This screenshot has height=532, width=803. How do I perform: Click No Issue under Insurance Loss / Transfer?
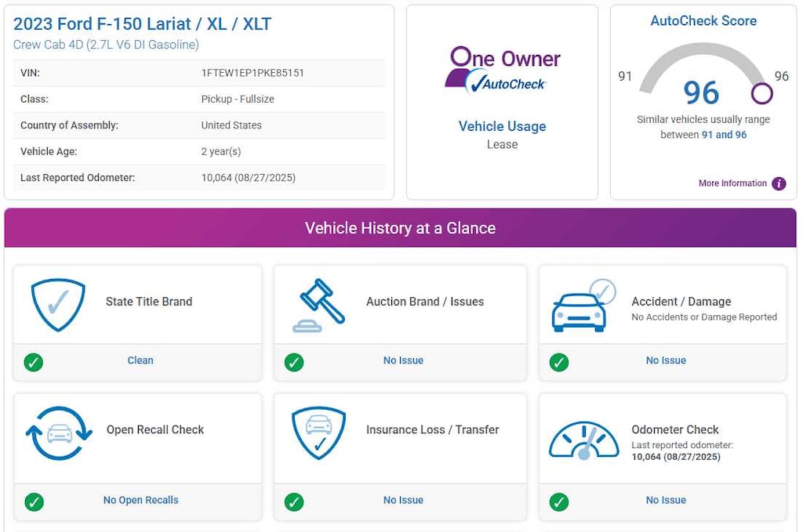[x=403, y=500]
